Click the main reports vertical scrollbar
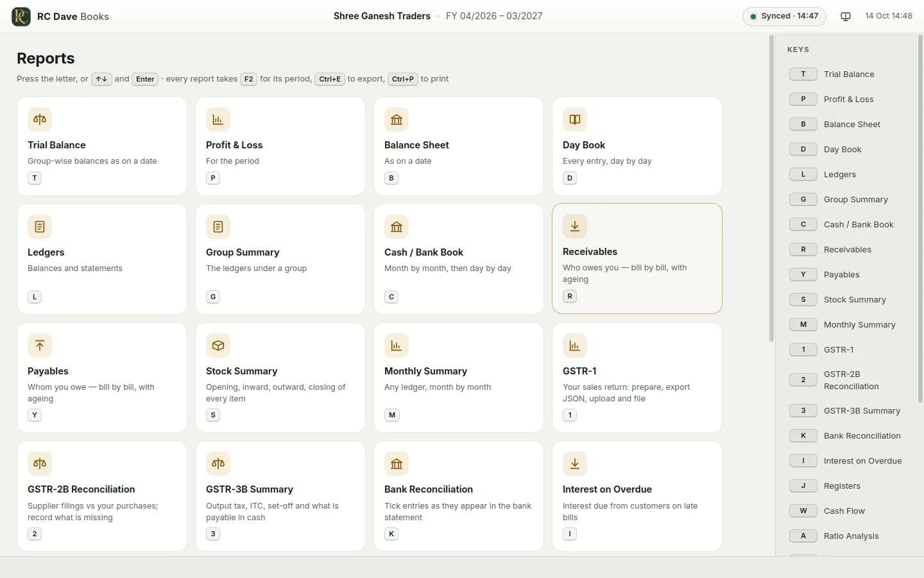The height and width of the screenshot is (578, 924). (771, 188)
